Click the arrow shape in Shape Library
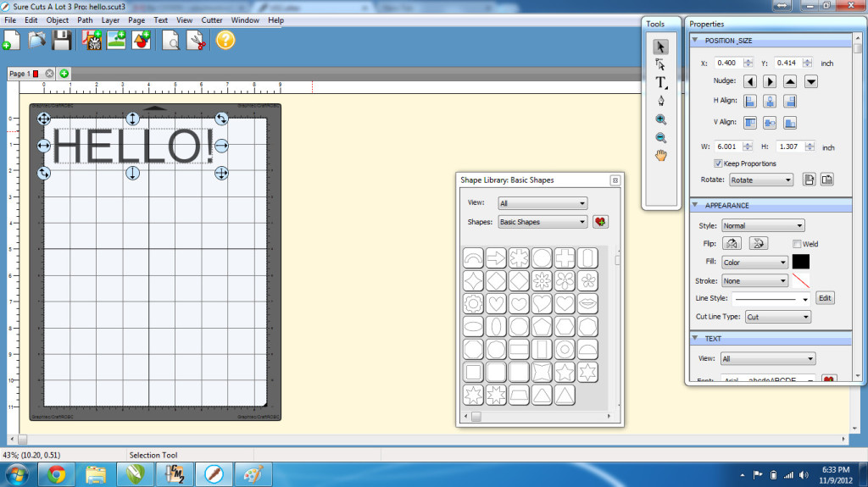 pos(496,257)
